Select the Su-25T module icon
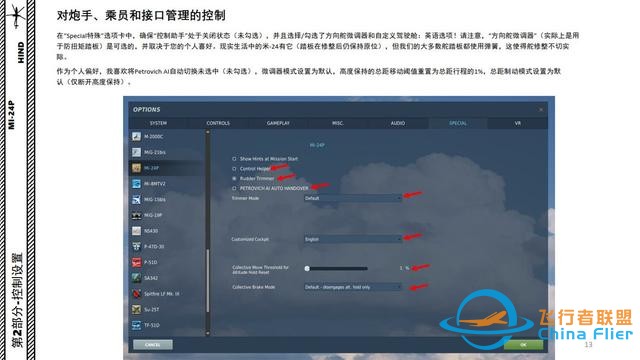The width and height of the screenshot is (640, 360). 136,309
